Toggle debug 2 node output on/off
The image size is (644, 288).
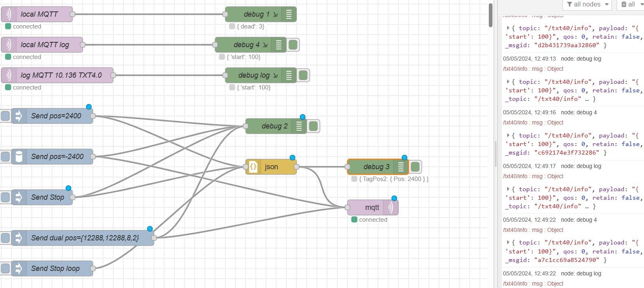[x=313, y=126]
